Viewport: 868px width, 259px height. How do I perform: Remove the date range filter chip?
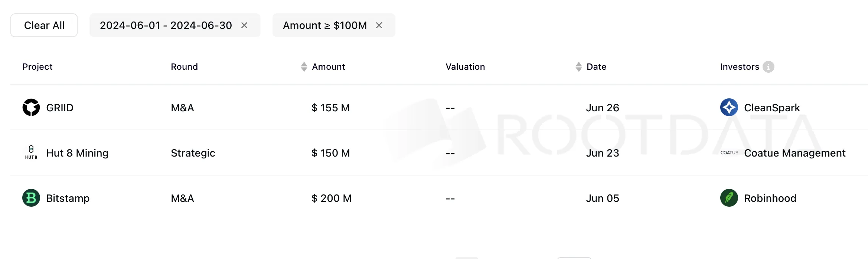pos(244,25)
